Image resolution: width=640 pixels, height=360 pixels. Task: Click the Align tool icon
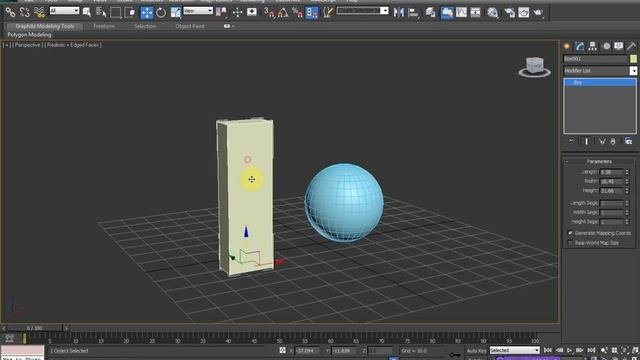coord(413,13)
